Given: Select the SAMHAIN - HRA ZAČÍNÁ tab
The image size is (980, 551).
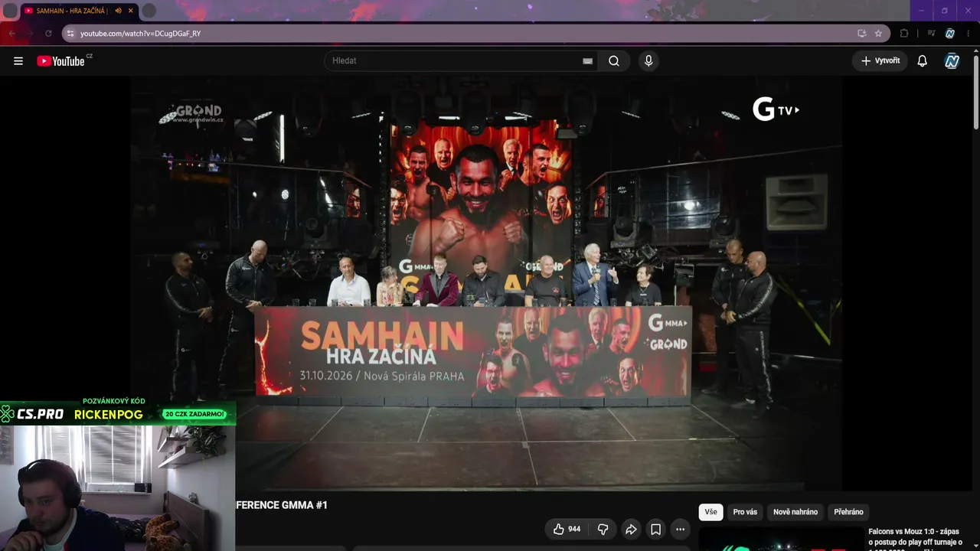Looking at the screenshot, I should (x=80, y=11).
